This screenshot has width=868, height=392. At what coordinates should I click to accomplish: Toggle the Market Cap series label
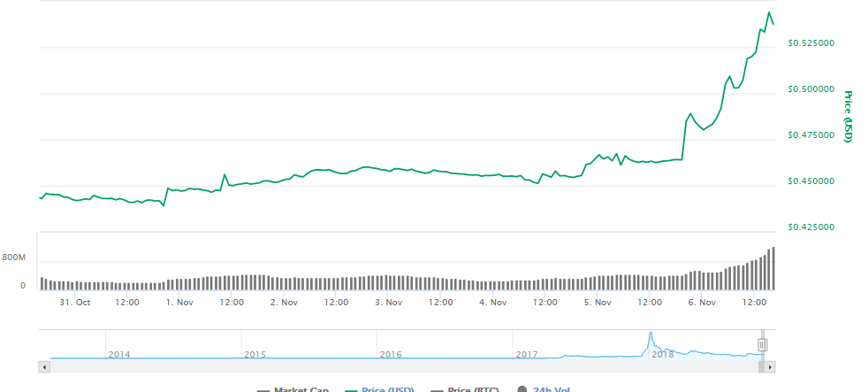(x=301, y=390)
